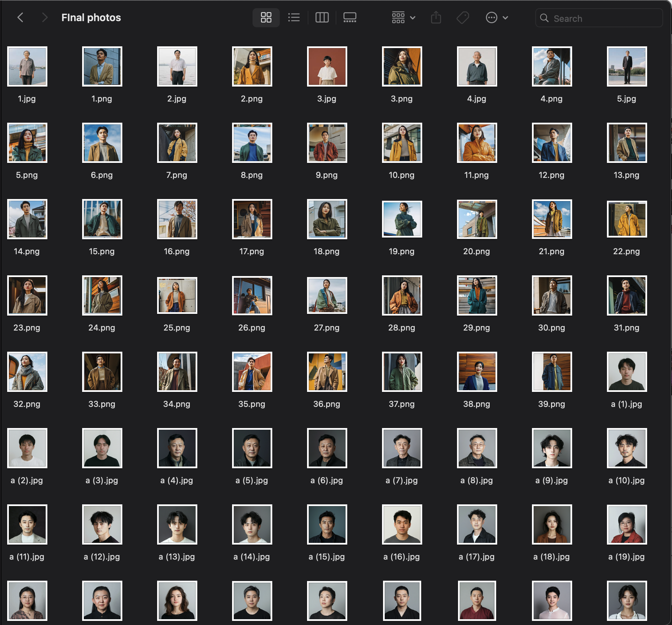Click the file name a (1).jpg
Image resolution: width=672 pixels, height=625 pixels.
point(627,404)
